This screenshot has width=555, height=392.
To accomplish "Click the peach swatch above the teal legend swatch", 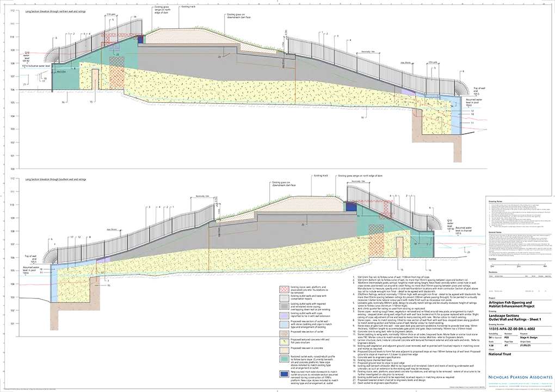I will pyautogui.click(x=283, y=351).
